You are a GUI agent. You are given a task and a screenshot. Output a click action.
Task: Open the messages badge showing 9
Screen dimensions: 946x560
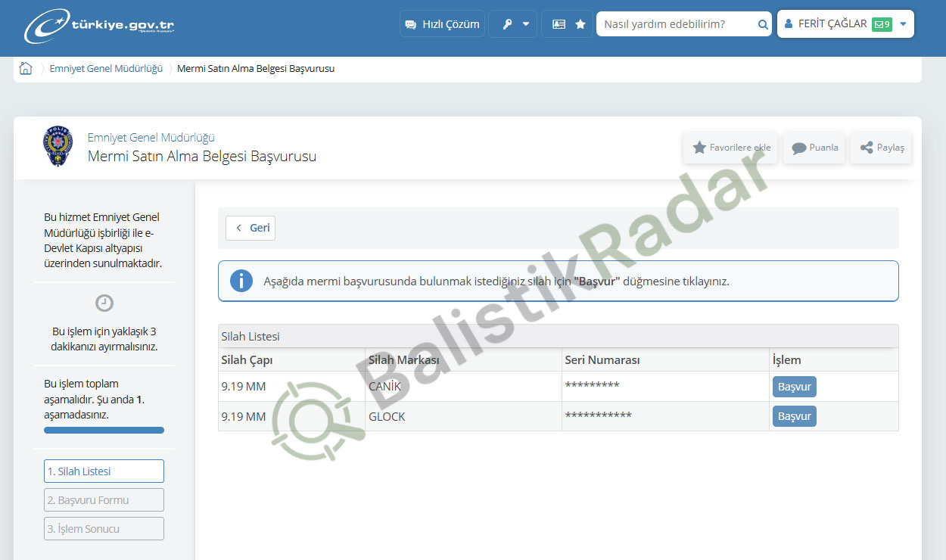point(882,24)
